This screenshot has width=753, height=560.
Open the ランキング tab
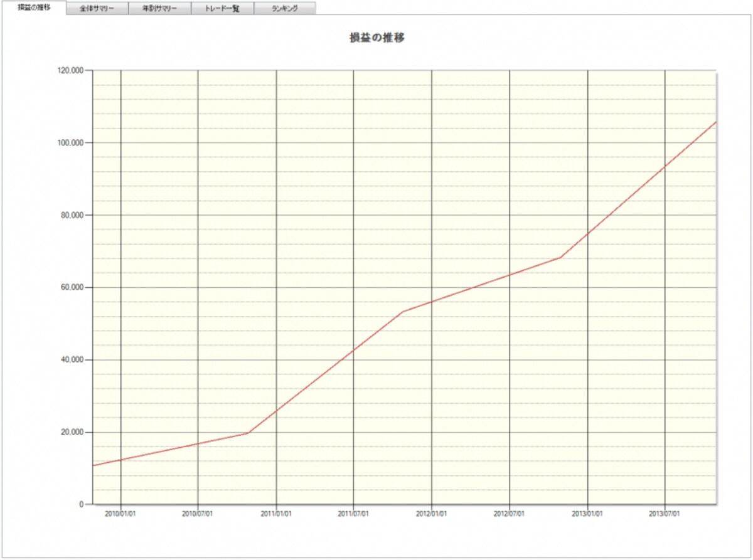[x=285, y=9]
